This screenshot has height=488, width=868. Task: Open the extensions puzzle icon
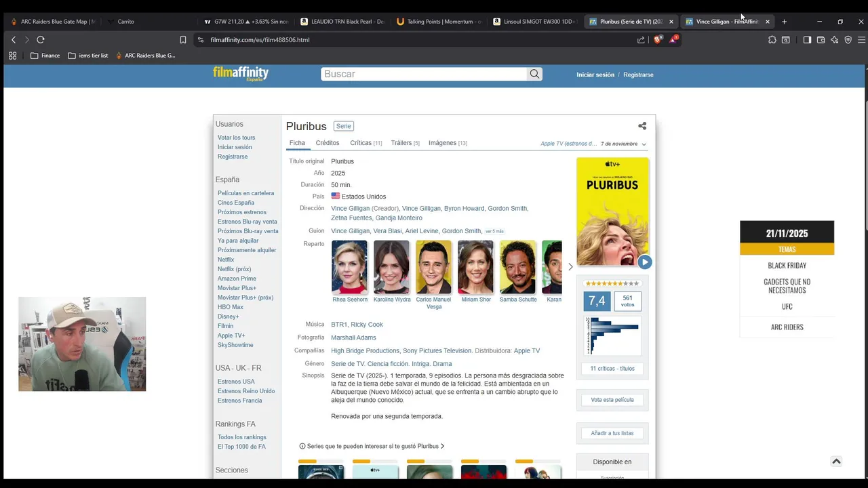point(772,40)
